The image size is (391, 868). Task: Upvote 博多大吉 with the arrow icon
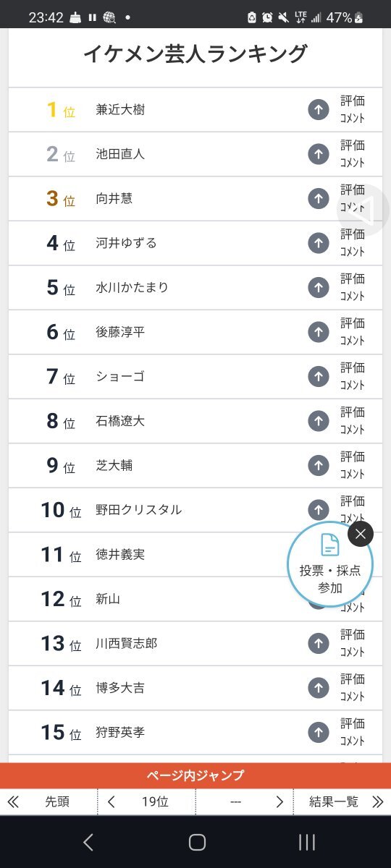click(319, 688)
